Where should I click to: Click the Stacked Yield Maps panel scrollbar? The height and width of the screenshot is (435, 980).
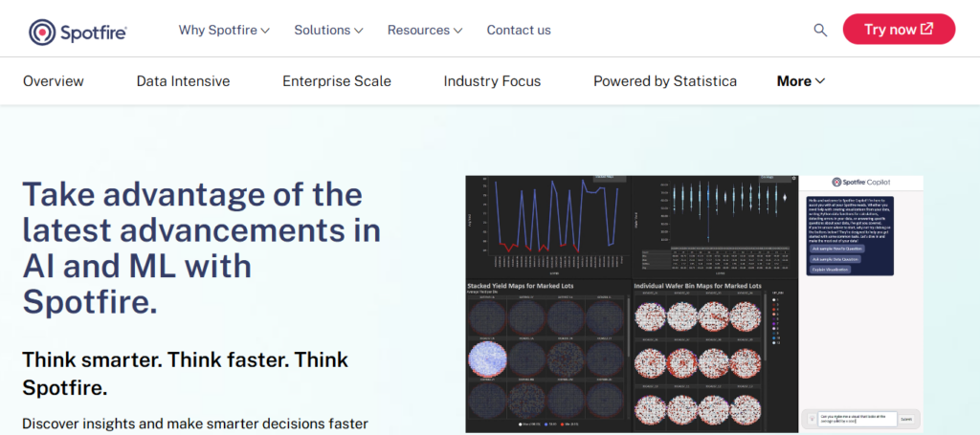(x=629, y=326)
